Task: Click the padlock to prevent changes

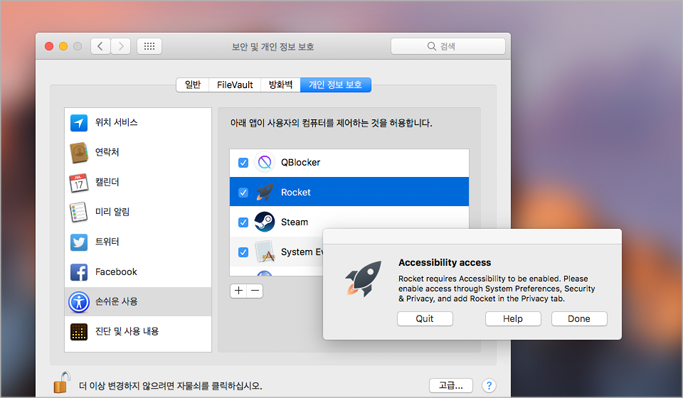Action: click(x=62, y=383)
